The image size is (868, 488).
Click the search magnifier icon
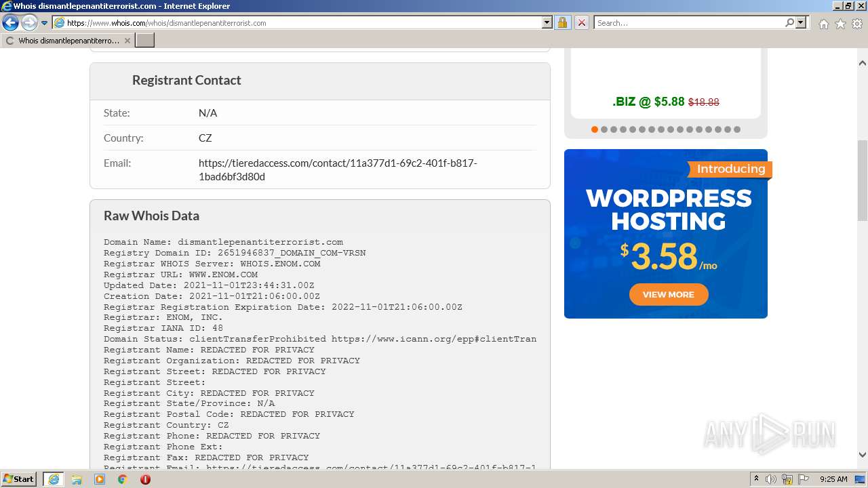tap(789, 23)
